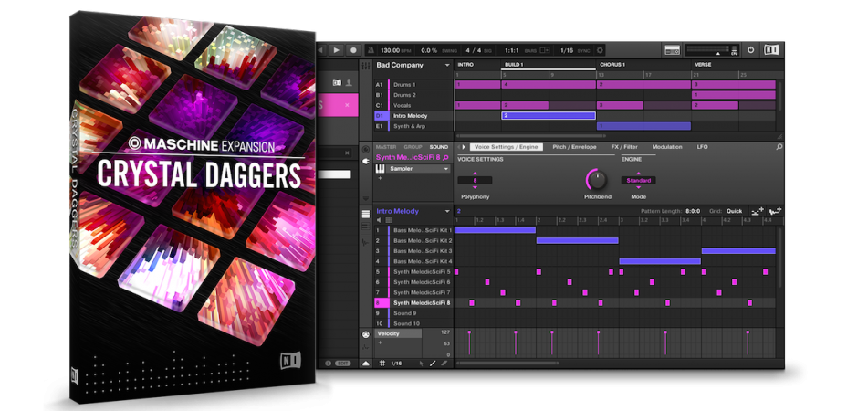Switch to the GROUP tab
The width and height of the screenshot is (868, 411).
[x=413, y=147]
